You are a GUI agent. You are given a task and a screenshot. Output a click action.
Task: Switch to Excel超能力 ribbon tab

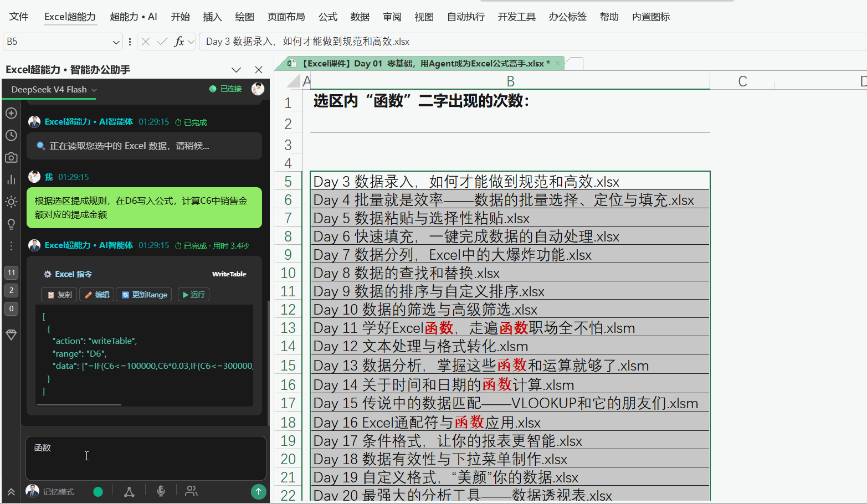click(70, 17)
